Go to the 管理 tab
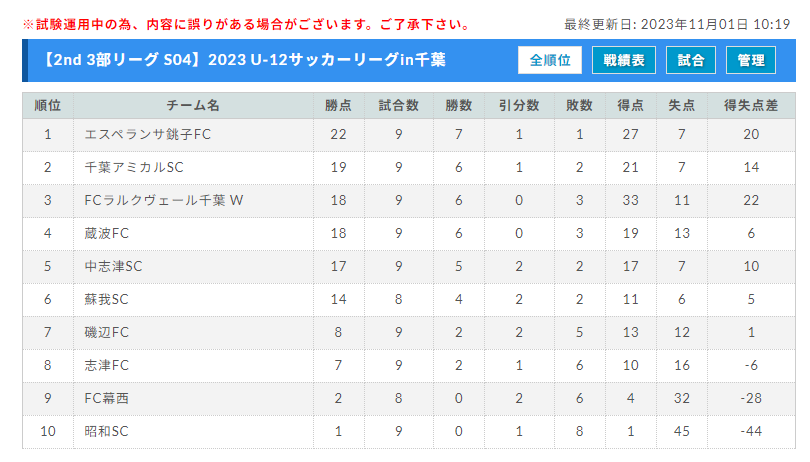The image size is (810, 462). 751,60
